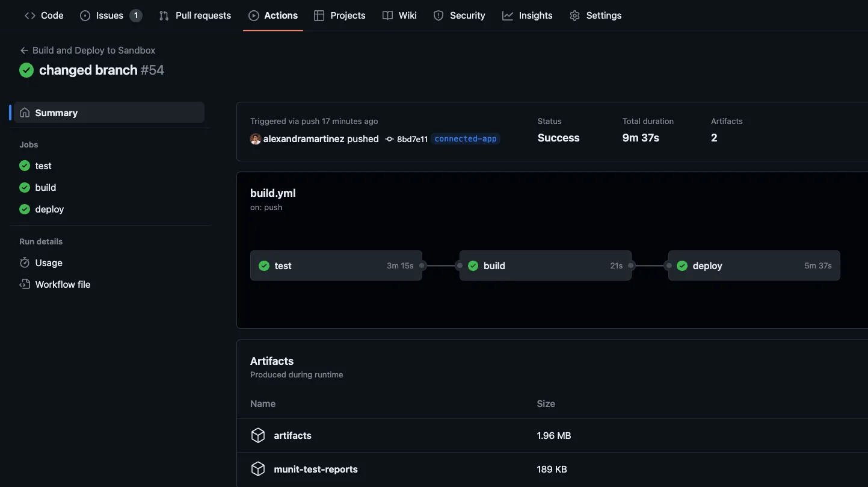This screenshot has height=487, width=868.
Task: Open repository Settings tab
Action: [x=596, y=16]
